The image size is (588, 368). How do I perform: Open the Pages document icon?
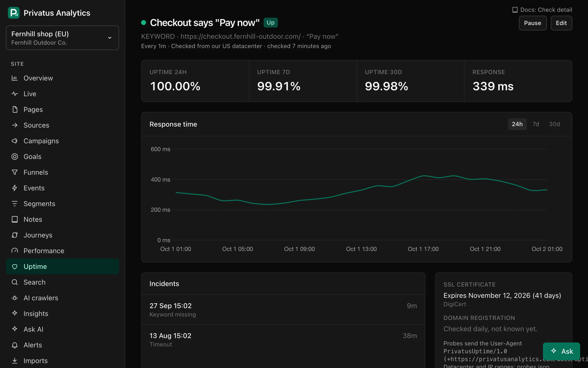point(15,109)
